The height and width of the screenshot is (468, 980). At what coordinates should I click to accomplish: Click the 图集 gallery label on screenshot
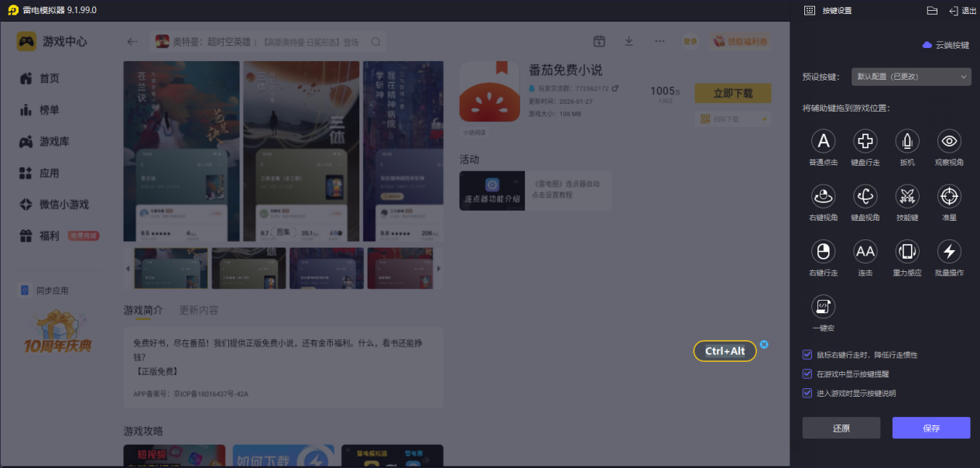point(285,232)
